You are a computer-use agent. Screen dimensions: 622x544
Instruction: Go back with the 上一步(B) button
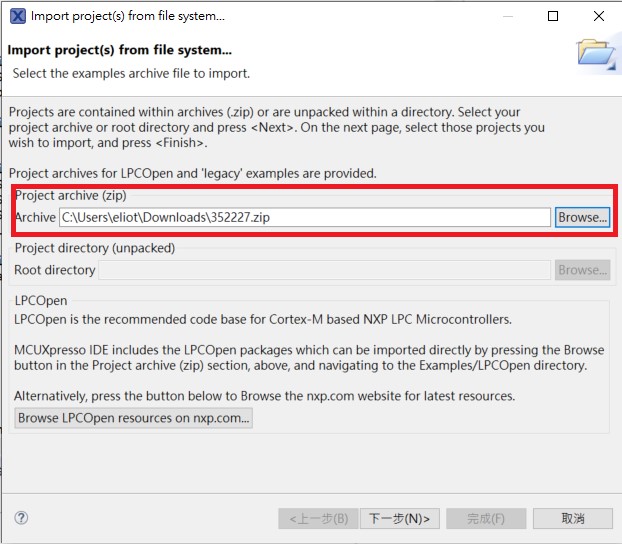coord(317,518)
